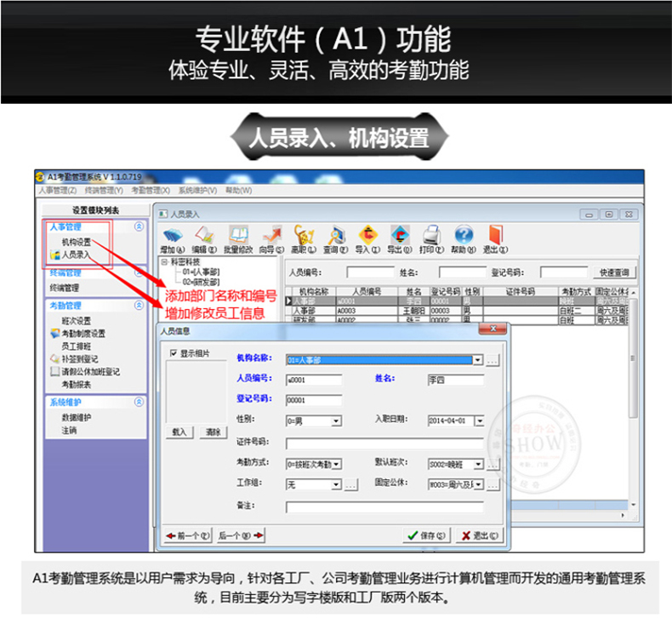Open 员工排班 in the sidebar

(77, 346)
